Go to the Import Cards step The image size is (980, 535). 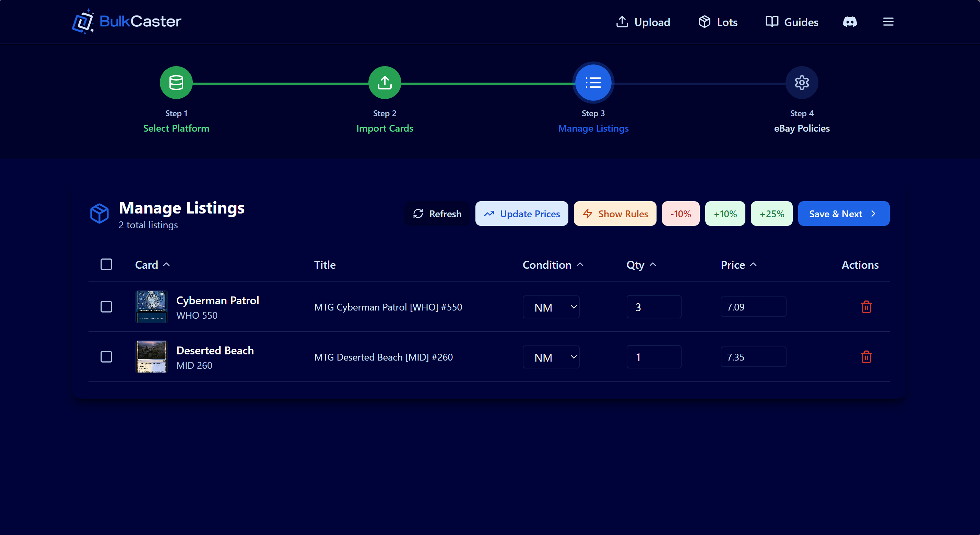click(385, 83)
